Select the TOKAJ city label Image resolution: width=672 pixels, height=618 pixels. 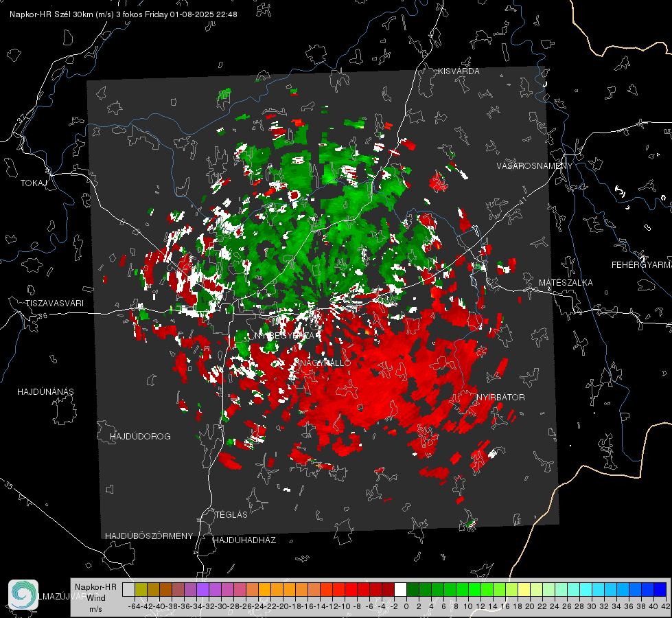pyautogui.click(x=34, y=183)
